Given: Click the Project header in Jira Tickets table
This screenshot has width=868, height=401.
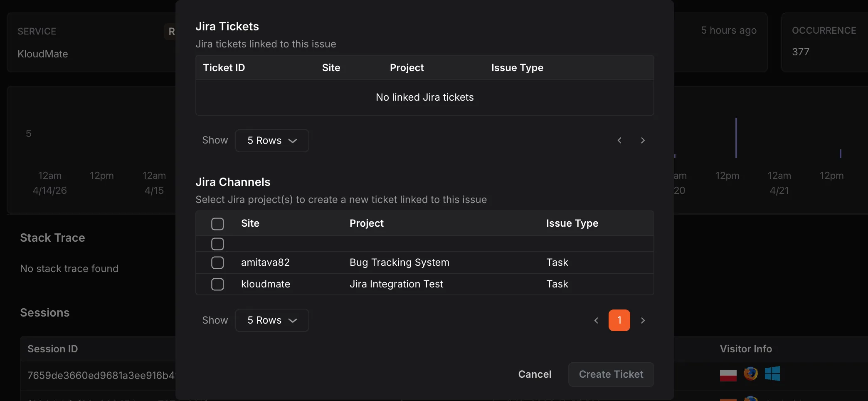Looking at the screenshot, I should (x=407, y=68).
